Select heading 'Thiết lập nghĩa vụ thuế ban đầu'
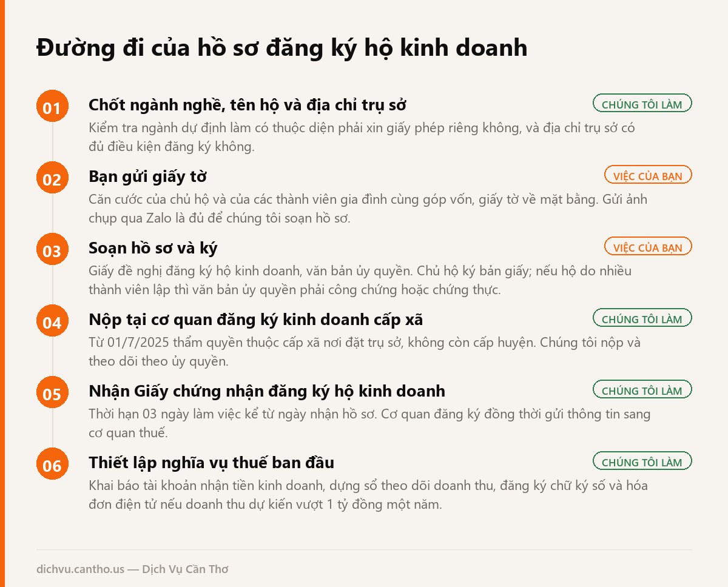The image size is (728, 587). pos(211,463)
